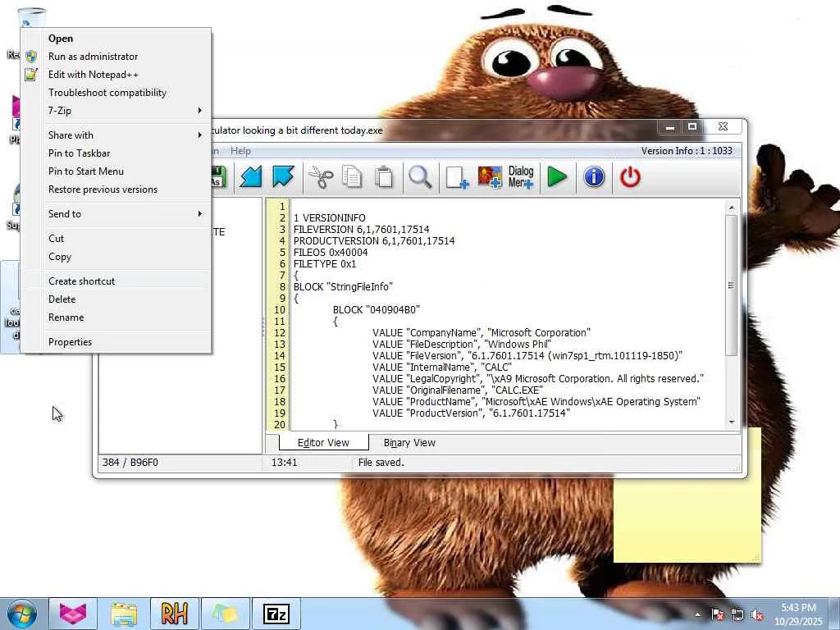
Task: Choose Open in the context menu
Action: [x=116, y=39]
